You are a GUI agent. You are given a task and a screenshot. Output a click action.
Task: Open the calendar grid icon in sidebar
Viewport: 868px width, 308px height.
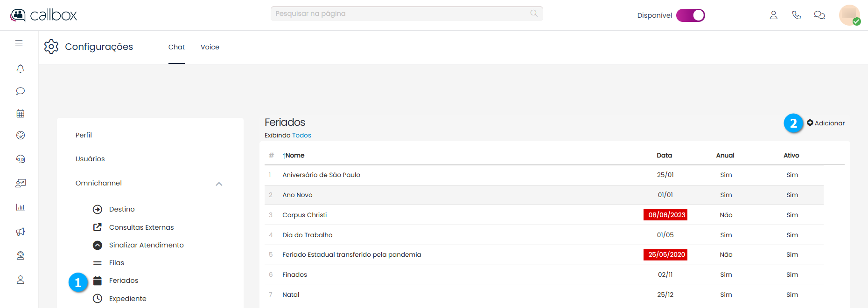tap(20, 113)
